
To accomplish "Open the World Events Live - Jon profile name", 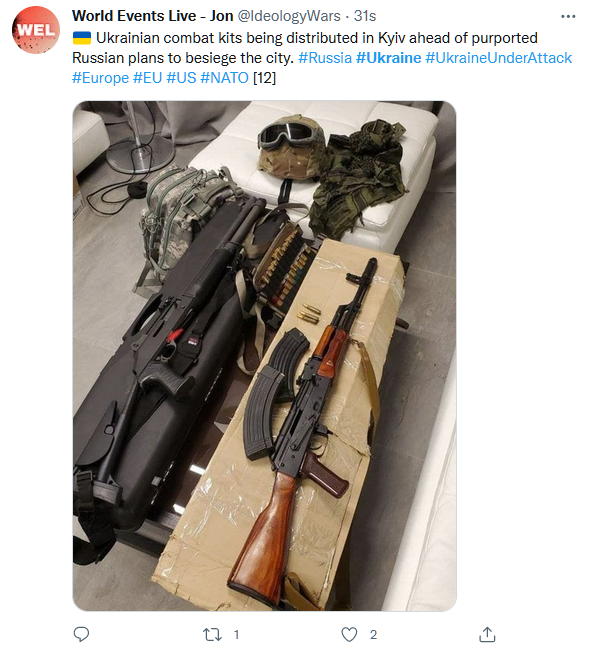I will click(x=152, y=16).
